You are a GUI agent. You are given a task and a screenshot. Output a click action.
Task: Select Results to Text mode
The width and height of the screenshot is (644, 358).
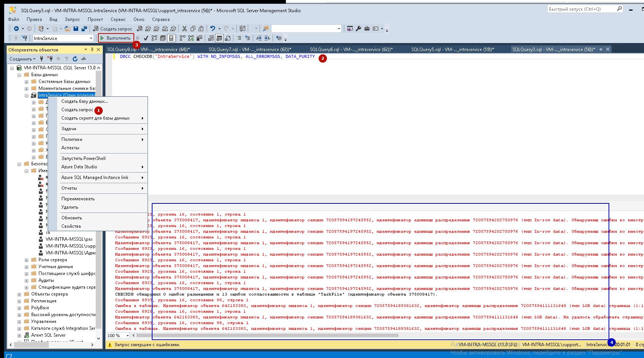tap(211, 38)
